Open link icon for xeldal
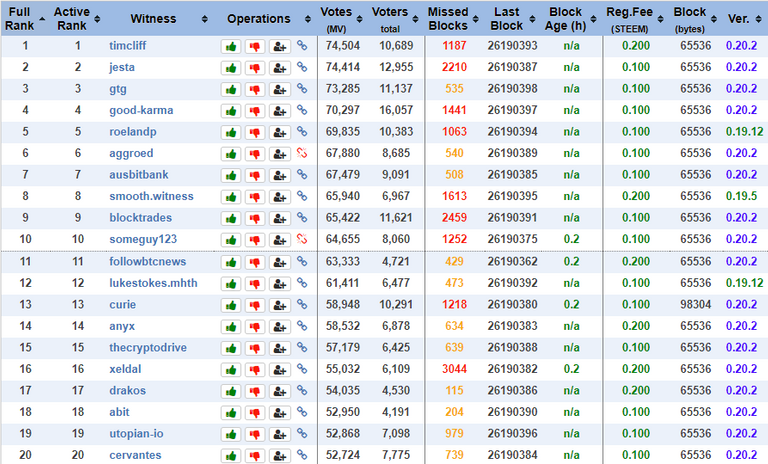This screenshot has width=768, height=464. point(302,369)
